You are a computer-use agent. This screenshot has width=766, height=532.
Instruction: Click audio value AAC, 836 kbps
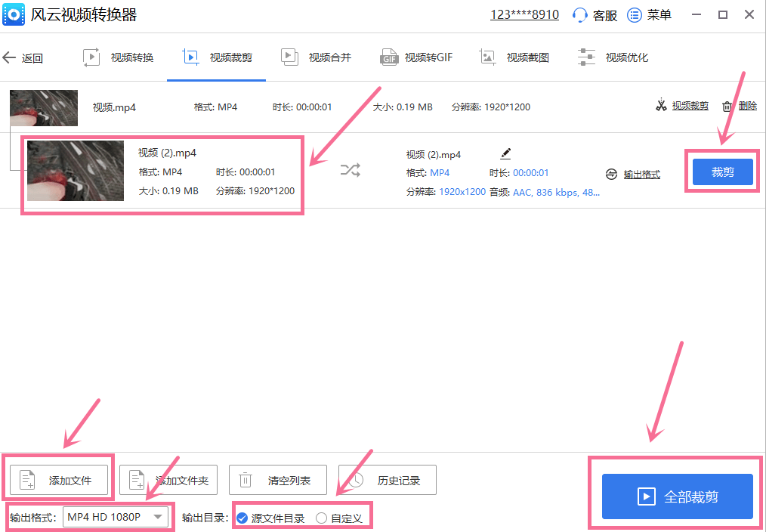(x=557, y=192)
